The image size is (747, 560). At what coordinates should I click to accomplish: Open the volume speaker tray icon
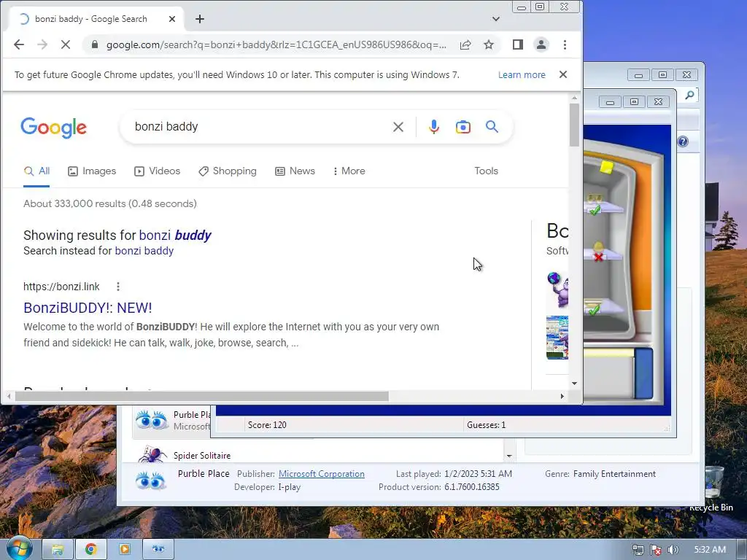click(673, 550)
